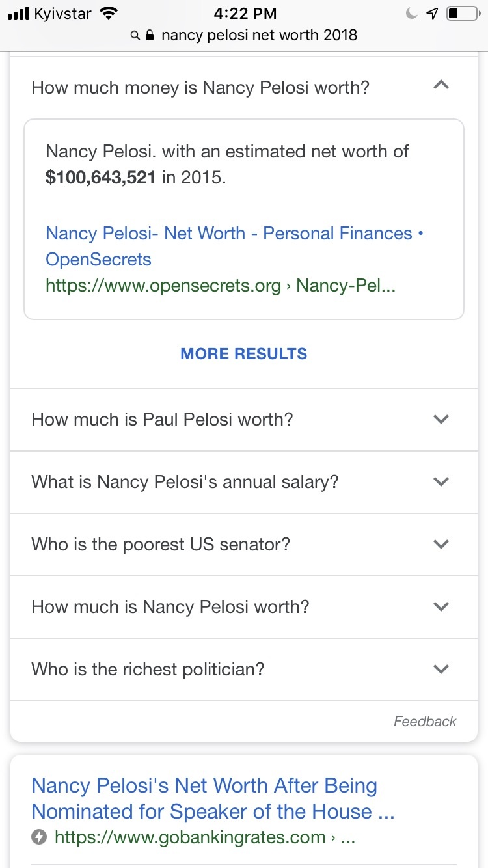Screen dimensions: 488x868
Task: Tap the AMP lightning bolt icon
Action: [x=40, y=837]
